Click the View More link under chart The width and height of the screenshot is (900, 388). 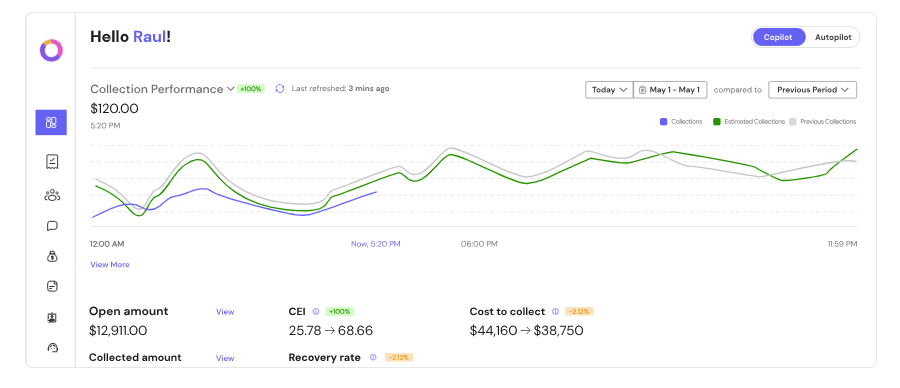[110, 265]
